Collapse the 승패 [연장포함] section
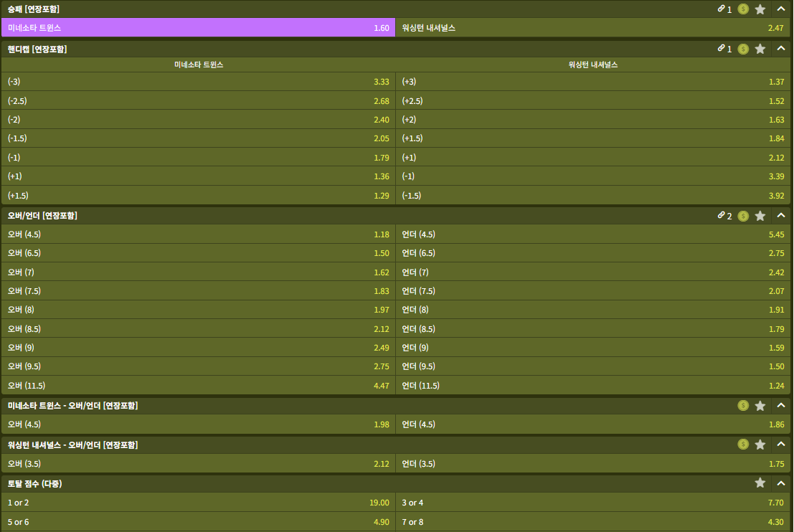This screenshot has height=532, width=794. pos(781,9)
